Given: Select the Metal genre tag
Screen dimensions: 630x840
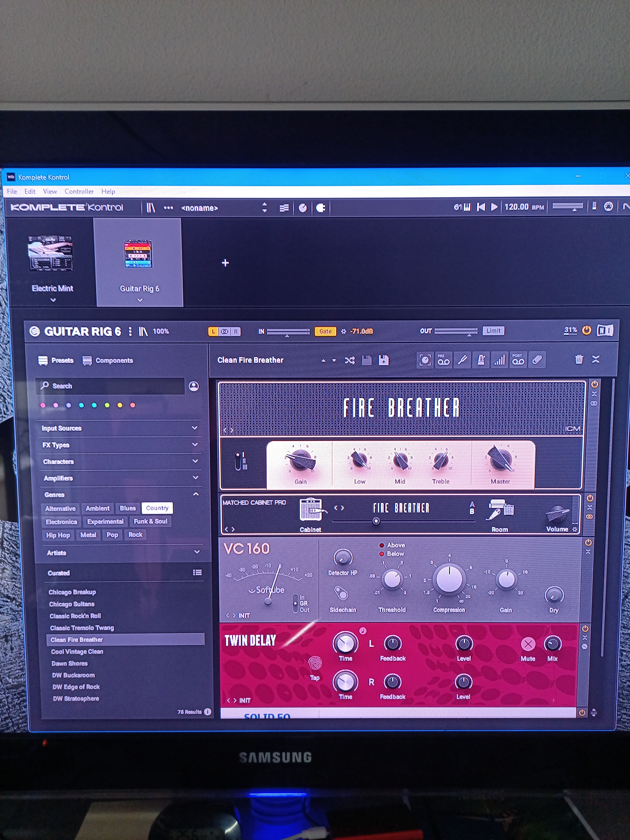Looking at the screenshot, I should (x=88, y=535).
